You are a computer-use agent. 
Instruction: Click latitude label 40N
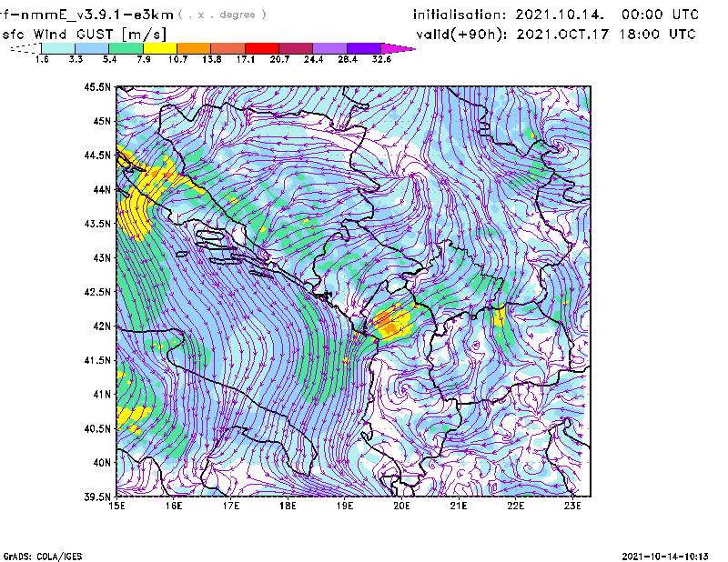point(102,463)
